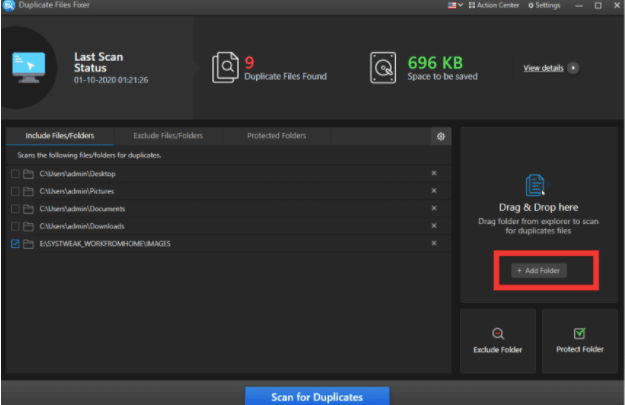Check the Pictures folder checkbox
Viewport: 625px width, 405px height.
pyautogui.click(x=15, y=191)
